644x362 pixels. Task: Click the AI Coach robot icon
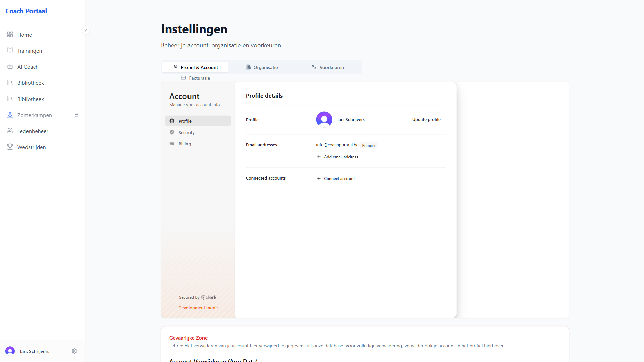10,67
